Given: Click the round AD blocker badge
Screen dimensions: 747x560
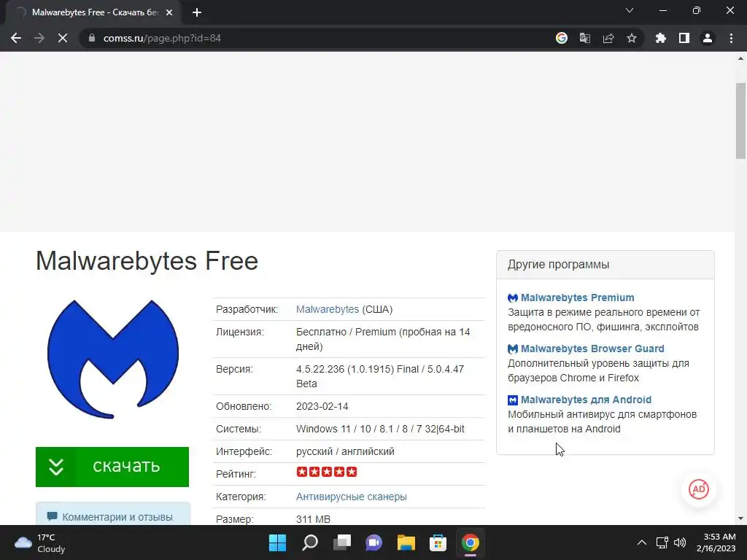Looking at the screenshot, I should tap(698, 489).
